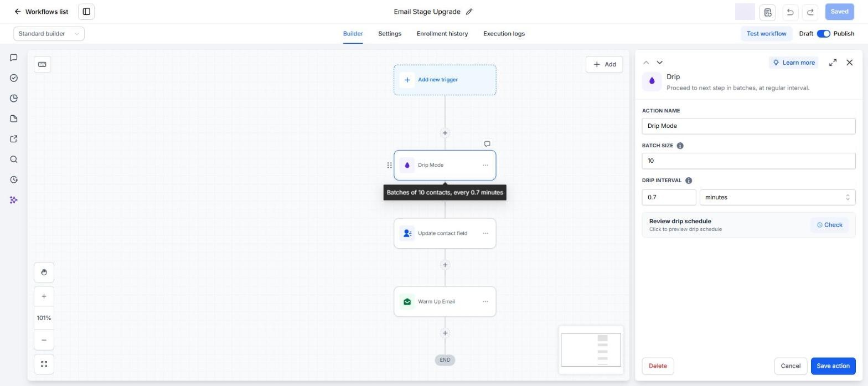Show keyboard shortcuts icon on canvas
The image size is (868, 386).
[x=42, y=64]
